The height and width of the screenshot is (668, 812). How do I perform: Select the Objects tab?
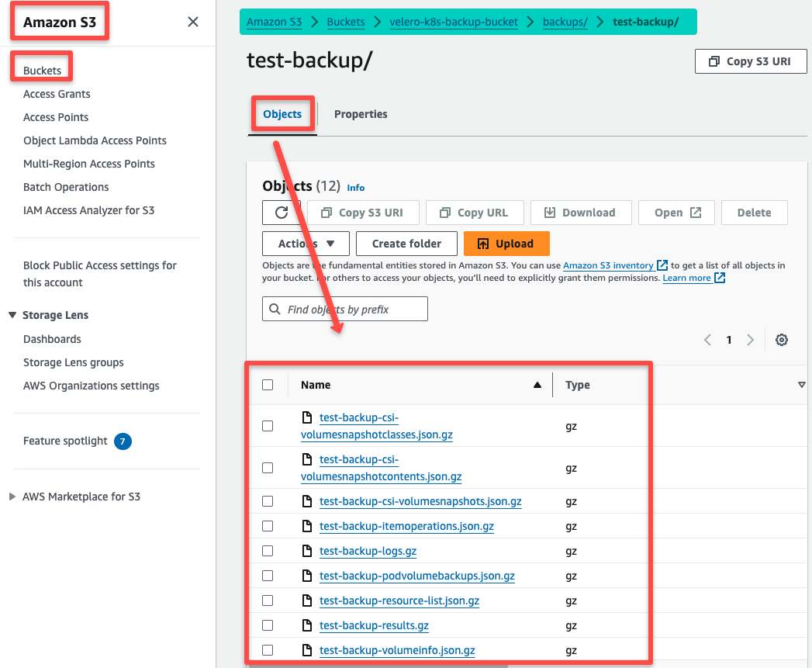[282, 114]
